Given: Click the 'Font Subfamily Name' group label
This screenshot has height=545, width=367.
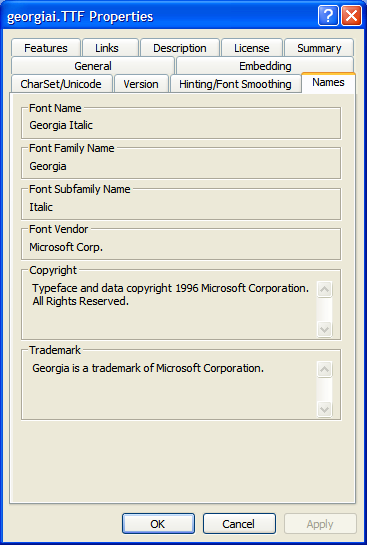Looking at the screenshot, I should click(x=80, y=189).
